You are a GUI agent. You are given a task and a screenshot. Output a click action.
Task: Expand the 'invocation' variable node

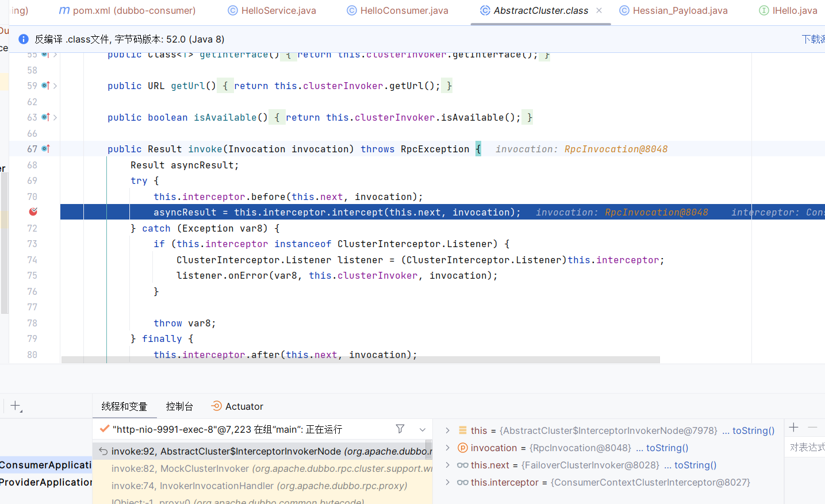point(447,448)
